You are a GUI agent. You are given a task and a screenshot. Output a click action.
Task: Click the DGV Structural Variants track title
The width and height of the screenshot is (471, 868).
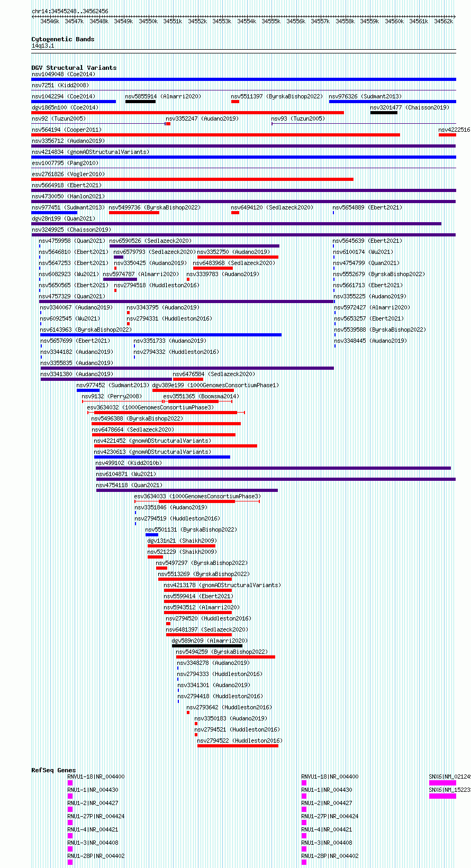[74, 68]
